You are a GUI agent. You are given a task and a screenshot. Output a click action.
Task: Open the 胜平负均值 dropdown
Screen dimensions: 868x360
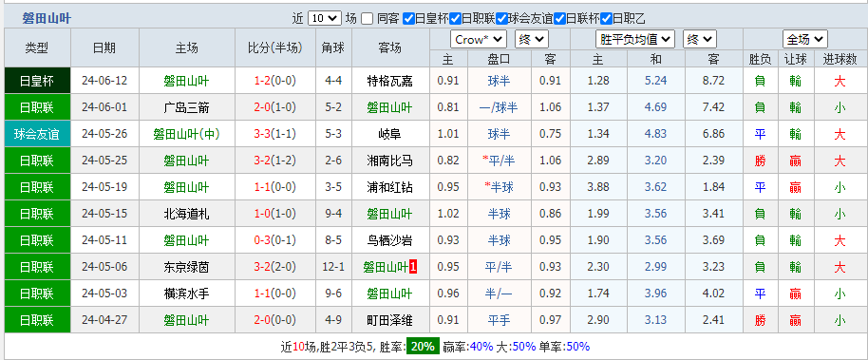tap(635, 39)
